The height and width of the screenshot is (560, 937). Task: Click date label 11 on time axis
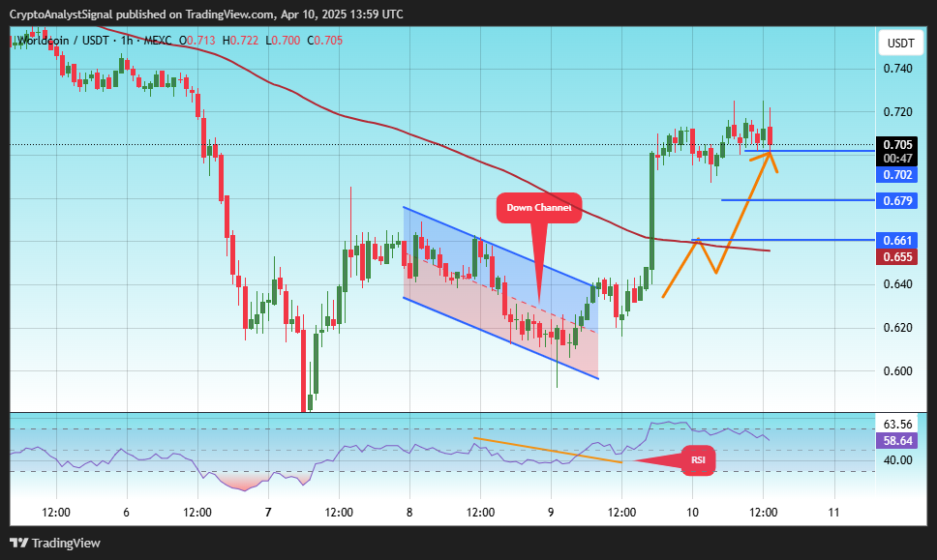[833, 513]
